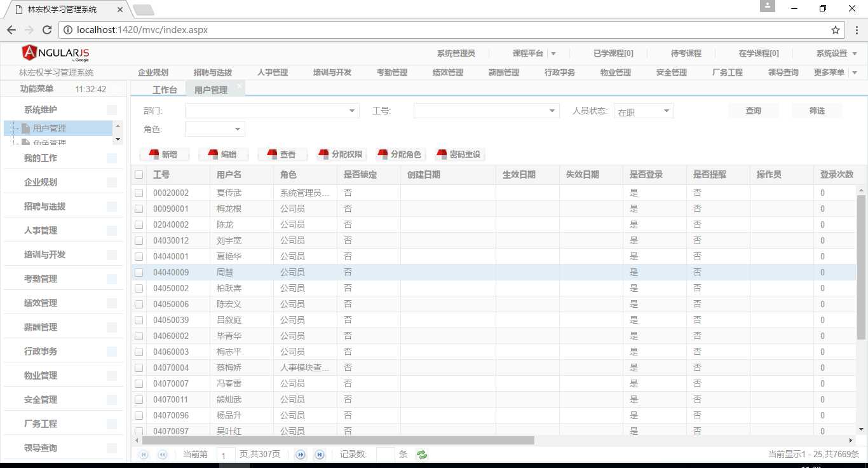
Task: Open the 绩效管理 top menu
Action: 448,72
